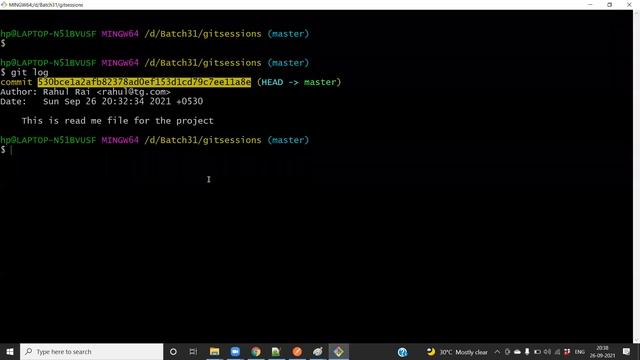Open the volume speaker tray icon

[547, 352]
